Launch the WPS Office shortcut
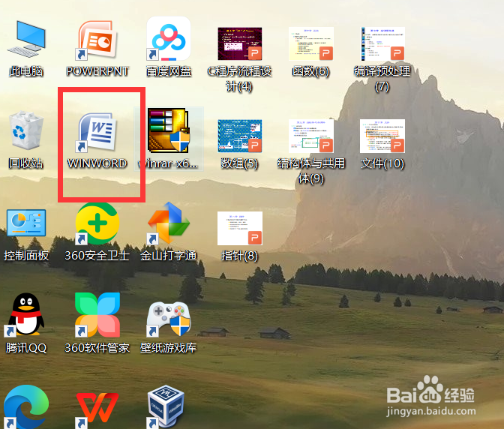 [97, 409]
